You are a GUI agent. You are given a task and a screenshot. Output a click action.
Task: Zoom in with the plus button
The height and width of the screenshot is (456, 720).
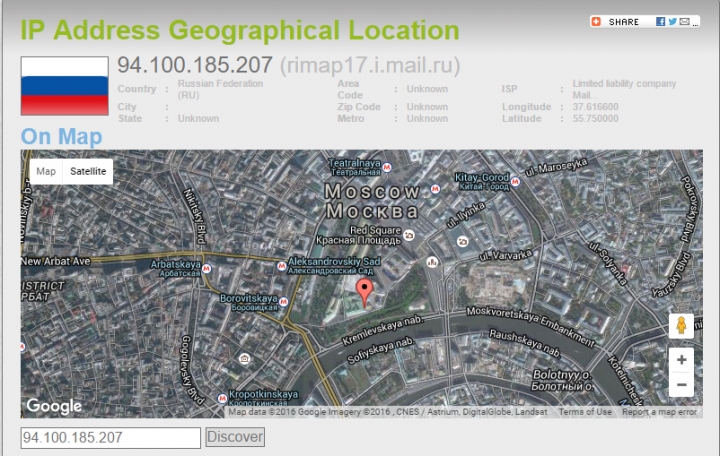pos(681,360)
